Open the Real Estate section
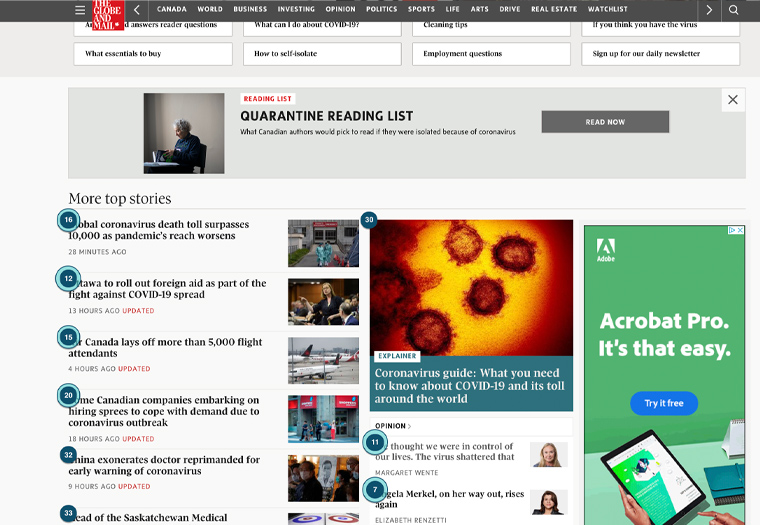Viewport: 760px width, 525px height. tap(554, 9)
